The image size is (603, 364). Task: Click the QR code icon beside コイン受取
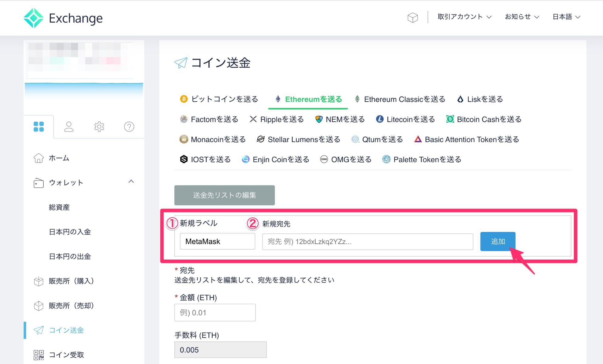click(39, 355)
